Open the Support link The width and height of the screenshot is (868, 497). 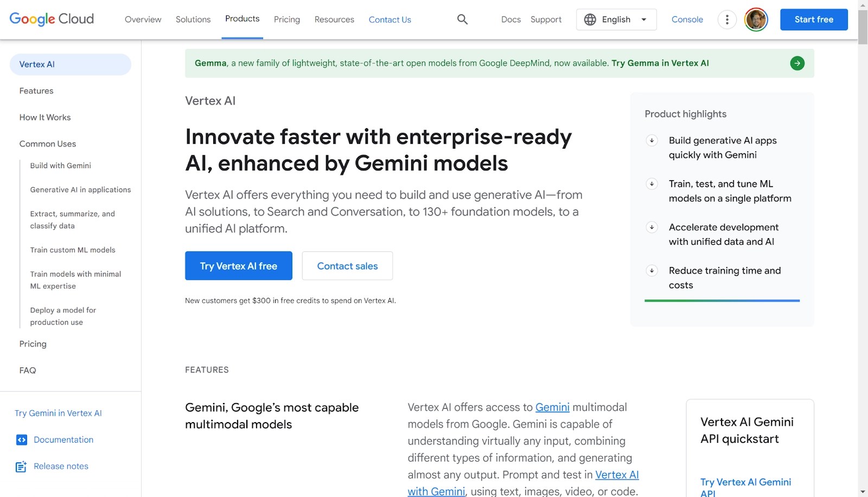pos(546,20)
